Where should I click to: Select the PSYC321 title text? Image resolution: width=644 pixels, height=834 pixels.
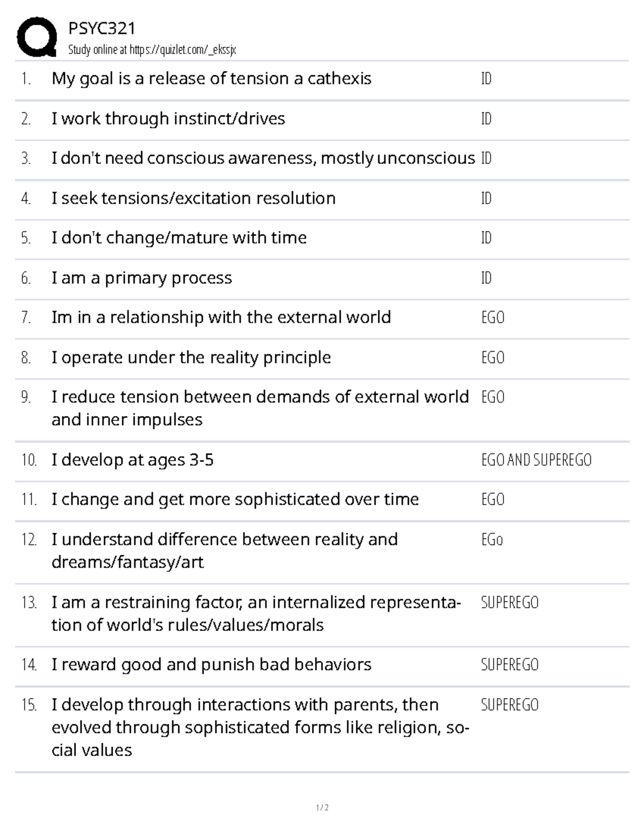pos(102,28)
